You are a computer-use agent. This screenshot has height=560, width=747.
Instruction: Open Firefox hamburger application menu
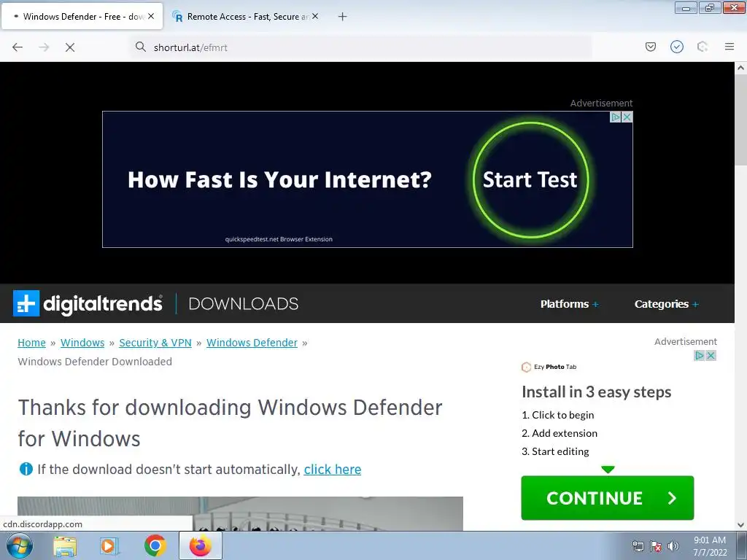point(729,47)
